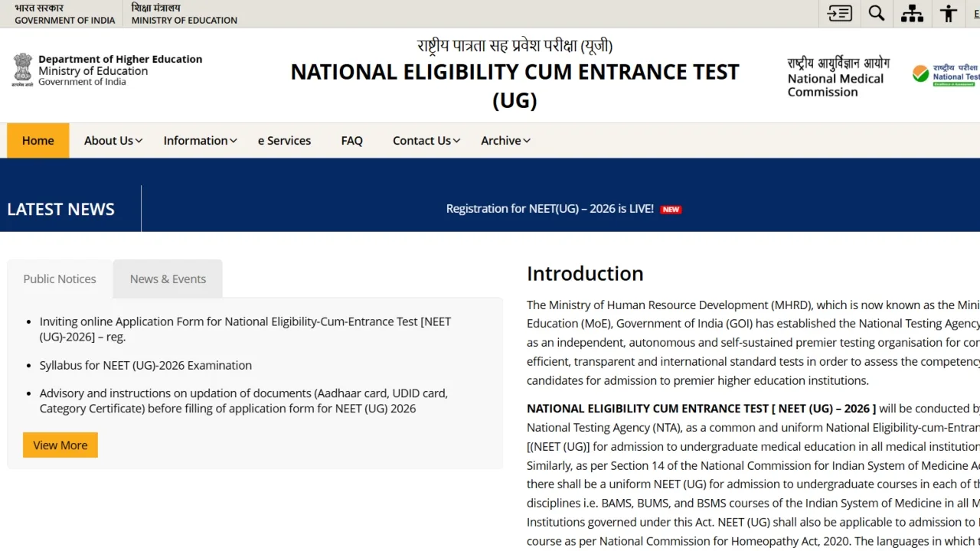Viewport: 980px width, 551px height.
Task: Click the Government of India header link
Action: pyautogui.click(x=65, y=13)
